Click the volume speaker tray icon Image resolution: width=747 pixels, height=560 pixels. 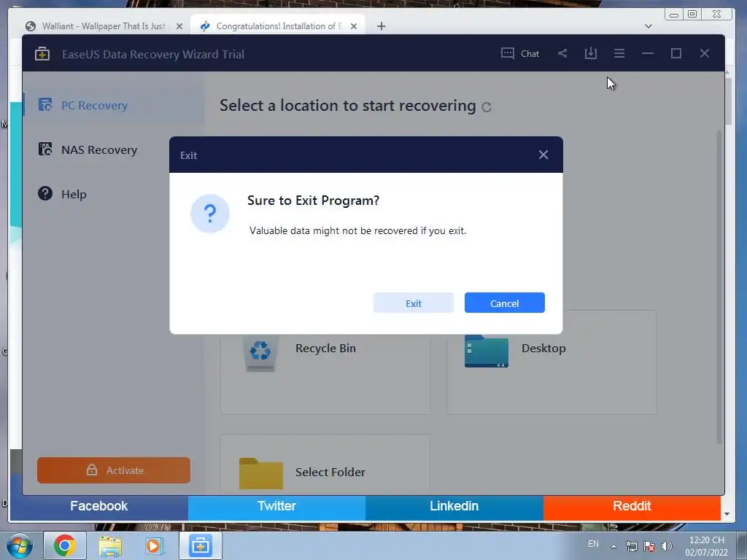click(x=667, y=546)
